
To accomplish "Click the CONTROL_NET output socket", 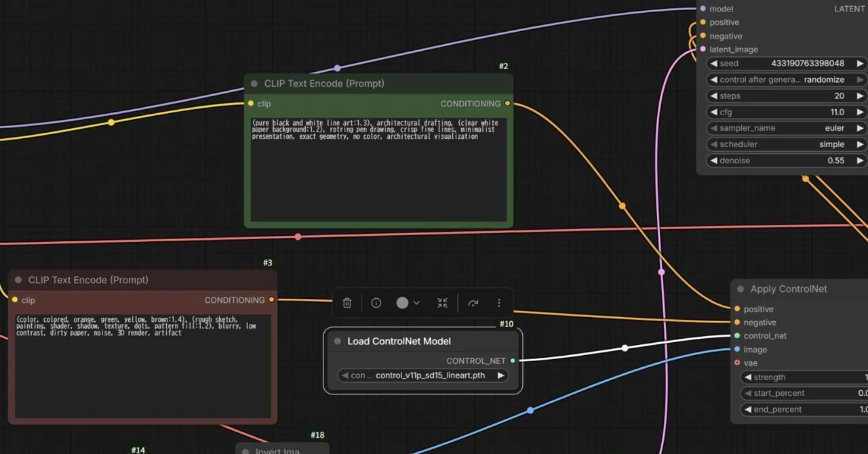I will (513, 361).
